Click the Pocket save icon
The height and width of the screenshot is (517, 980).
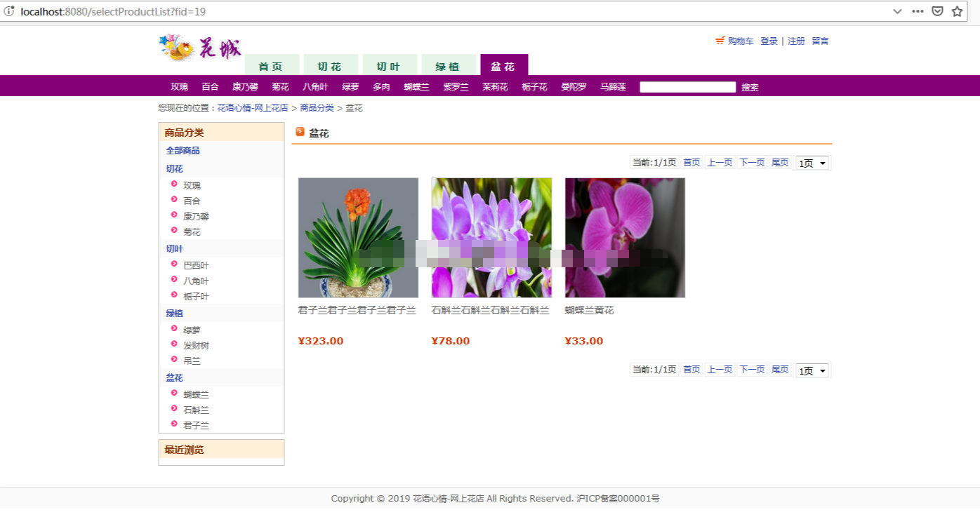tap(937, 11)
